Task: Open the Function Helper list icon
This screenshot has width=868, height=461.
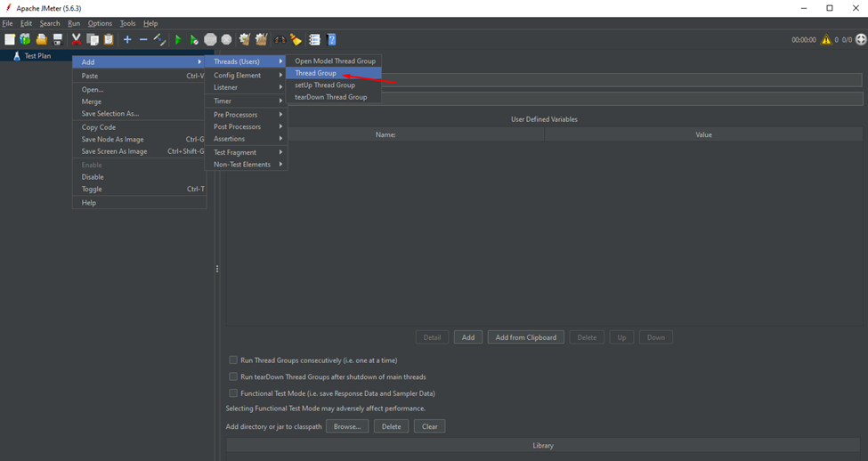Action: point(314,39)
